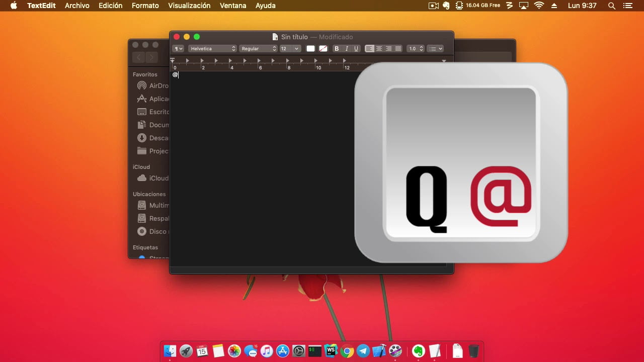Open the Edición menu
This screenshot has width=644, height=362.
click(111, 6)
